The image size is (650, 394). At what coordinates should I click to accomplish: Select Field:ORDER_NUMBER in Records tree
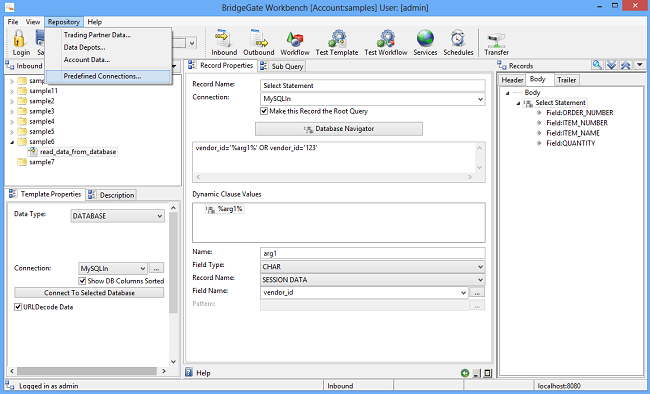(580, 113)
